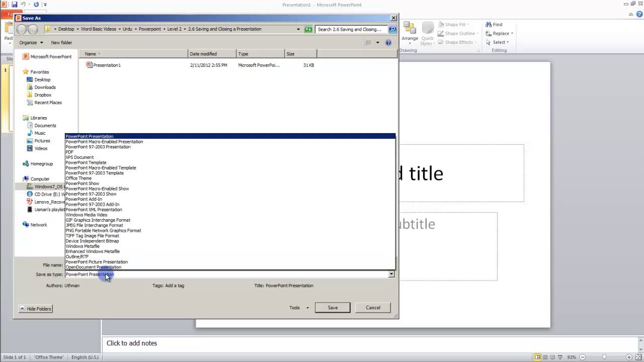Expand the view options arrow beside view icon
The image size is (644, 362).
pos(377,43)
